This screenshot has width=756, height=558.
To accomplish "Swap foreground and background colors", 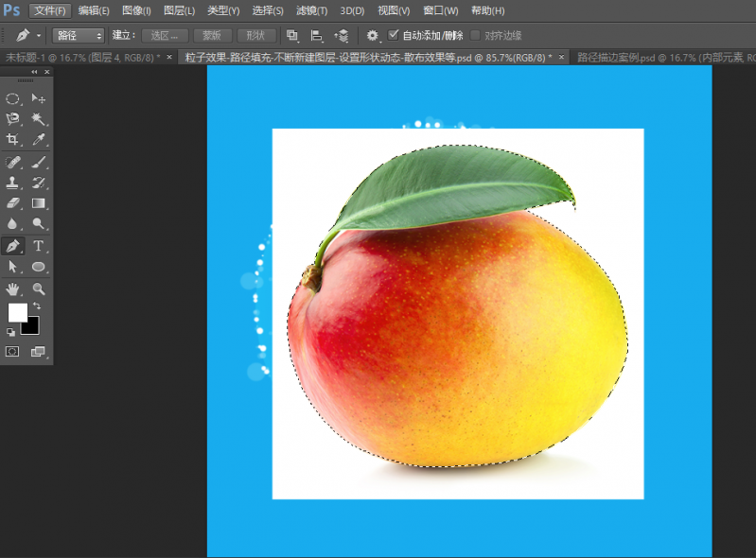I will 36,305.
